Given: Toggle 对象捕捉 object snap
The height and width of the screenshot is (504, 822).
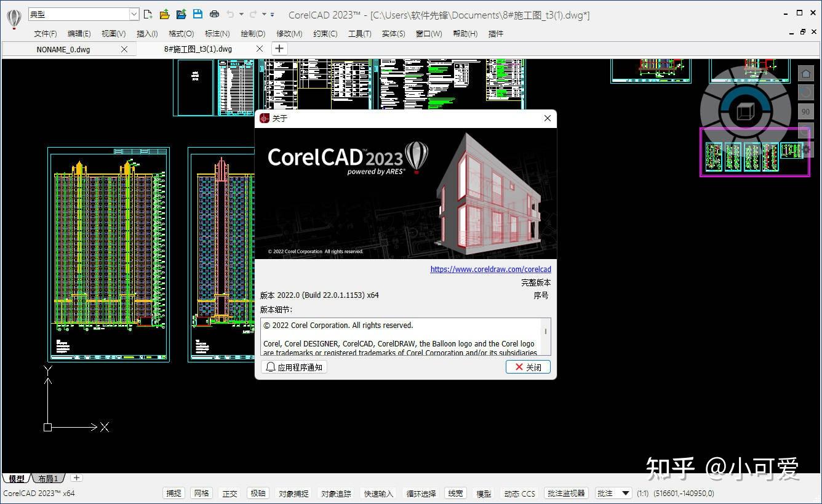Looking at the screenshot, I should (293, 493).
